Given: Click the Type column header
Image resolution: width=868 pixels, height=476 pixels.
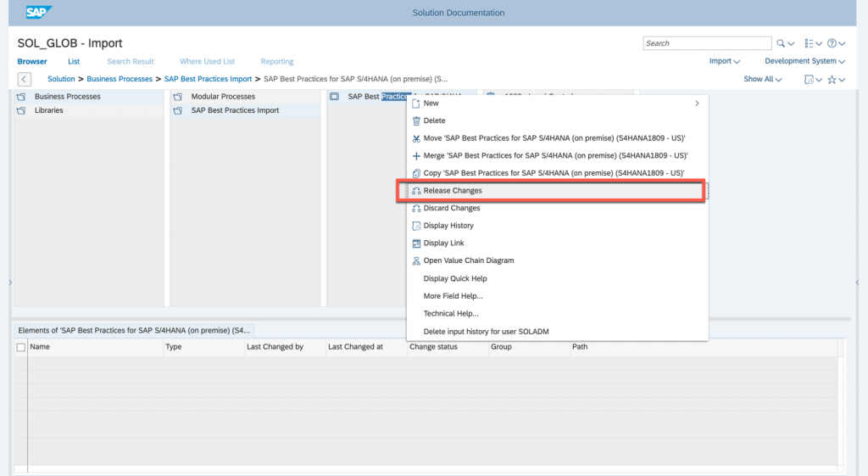Looking at the screenshot, I should pyautogui.click(x=203, y=347).
